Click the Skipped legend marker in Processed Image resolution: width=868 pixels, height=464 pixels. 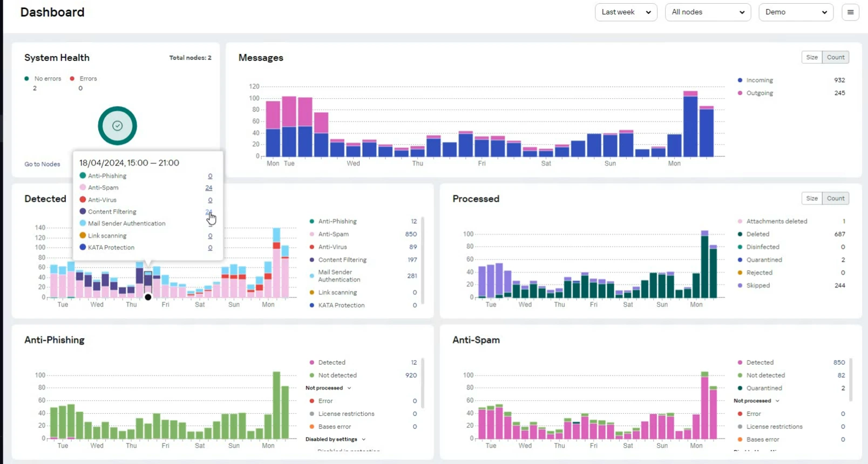740,285
